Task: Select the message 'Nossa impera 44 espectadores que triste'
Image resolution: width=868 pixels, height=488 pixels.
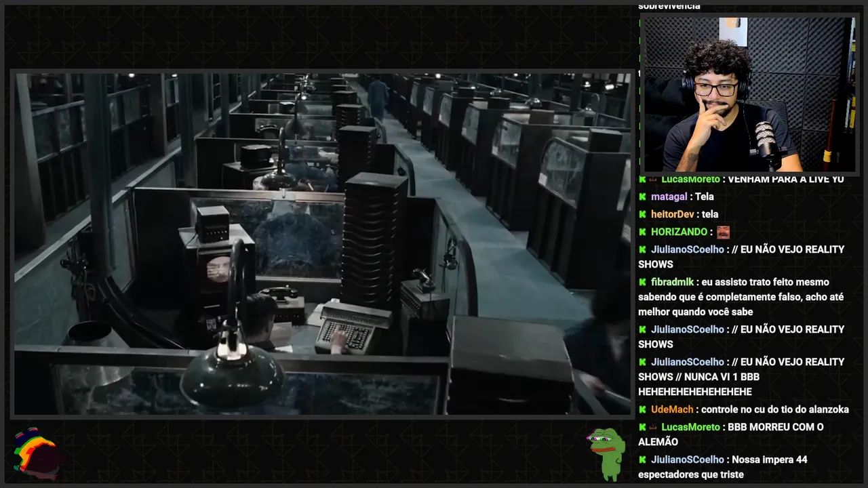Action: 723,467
